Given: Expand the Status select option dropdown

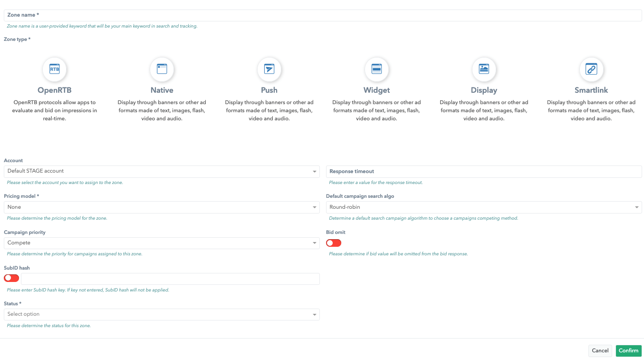Looking at the screenshot, I should coord(162,314).
